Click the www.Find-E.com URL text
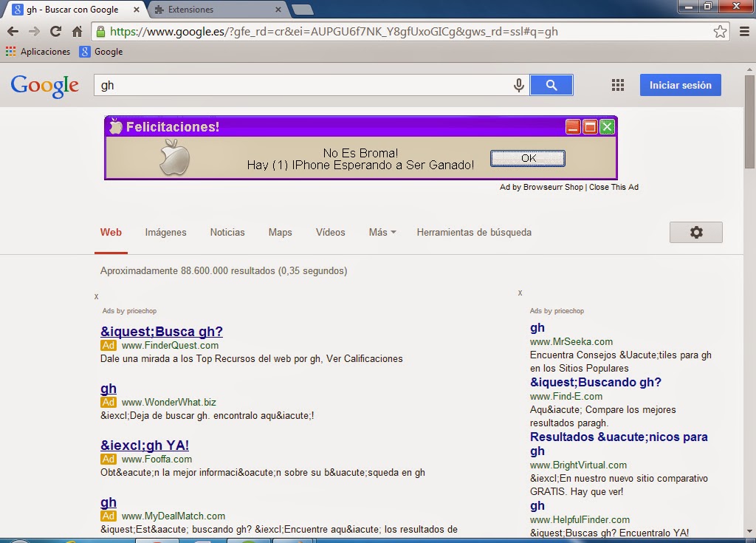The height and width of the screenshot is (543, 756). point(566,397)
